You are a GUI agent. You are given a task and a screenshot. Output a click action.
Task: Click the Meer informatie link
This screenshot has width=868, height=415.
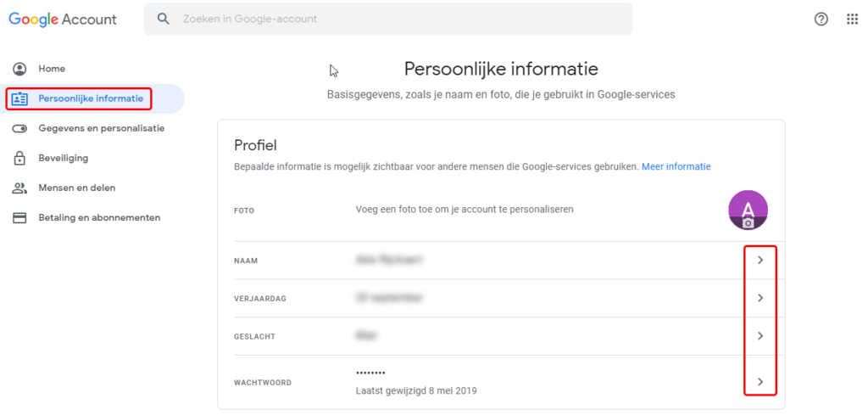(676, 166)
